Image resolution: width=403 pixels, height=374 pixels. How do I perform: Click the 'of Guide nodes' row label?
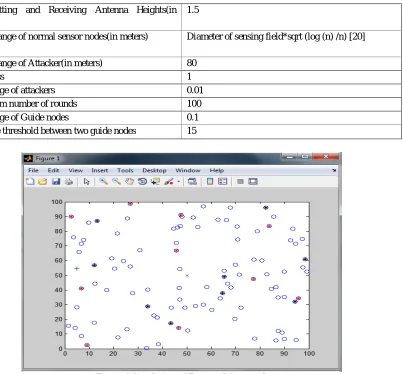tap(40, 117)
